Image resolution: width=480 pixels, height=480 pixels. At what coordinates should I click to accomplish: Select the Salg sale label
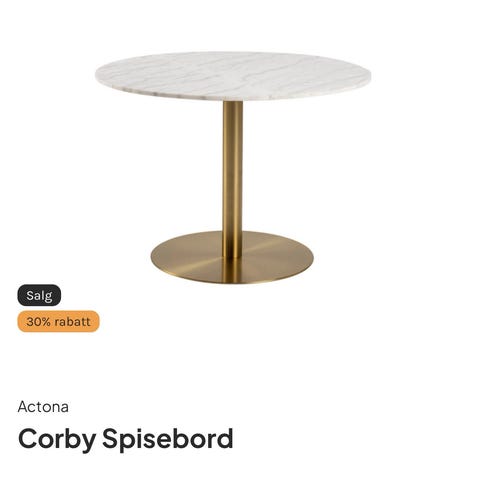point(39,295)
